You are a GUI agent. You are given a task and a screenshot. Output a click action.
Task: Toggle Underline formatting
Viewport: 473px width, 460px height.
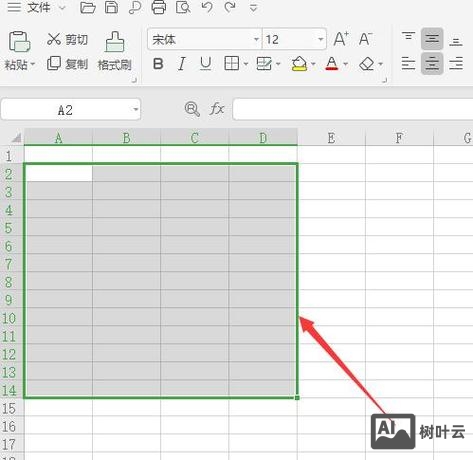point(206,64)
